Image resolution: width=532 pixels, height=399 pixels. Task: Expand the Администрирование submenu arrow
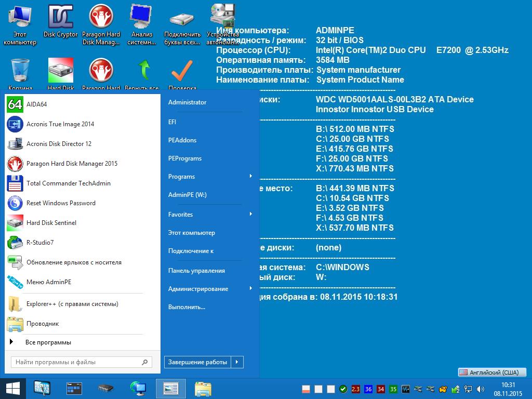(x=251, y=288)
